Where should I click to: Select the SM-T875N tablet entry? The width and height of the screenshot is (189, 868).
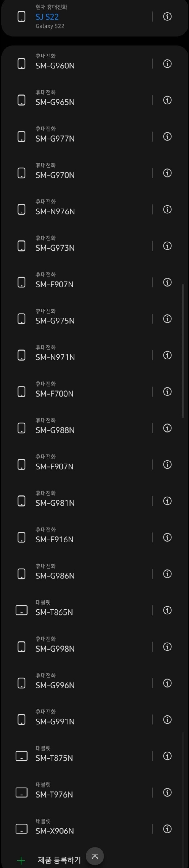pos(54,758)
